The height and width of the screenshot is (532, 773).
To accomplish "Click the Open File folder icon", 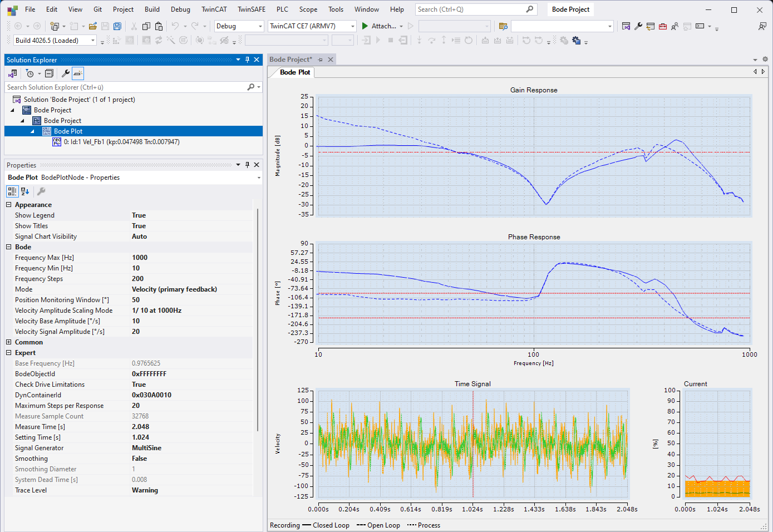I will 93,26.
